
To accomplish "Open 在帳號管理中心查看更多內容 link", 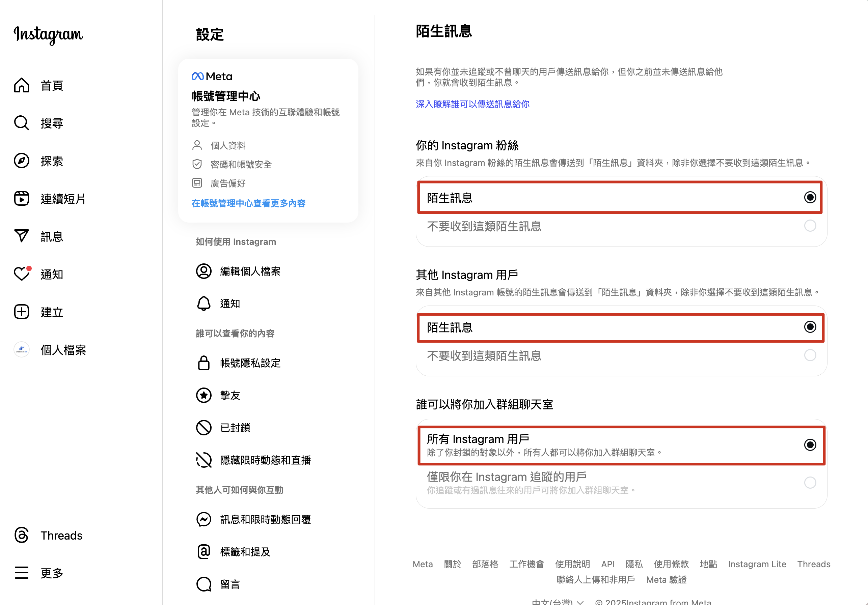I will click(x=248, y=203).
